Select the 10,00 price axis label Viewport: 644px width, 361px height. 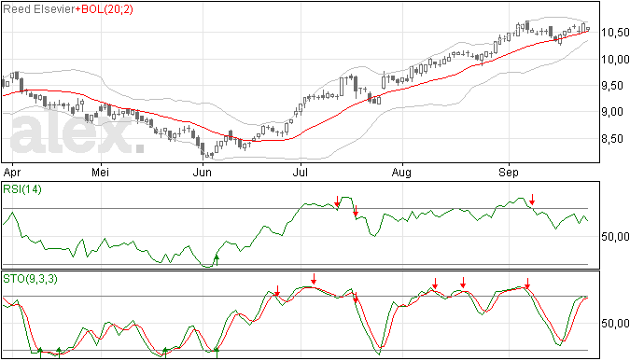[615, 60]
